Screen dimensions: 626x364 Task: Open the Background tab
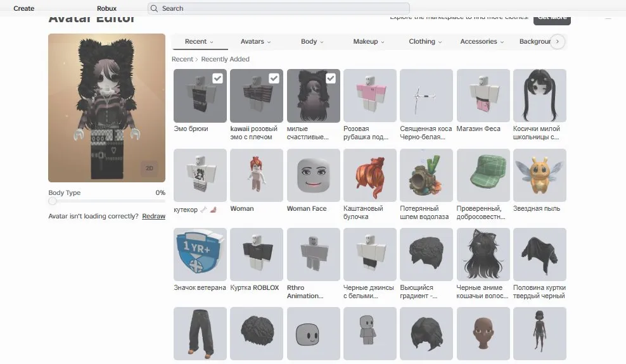535,41
